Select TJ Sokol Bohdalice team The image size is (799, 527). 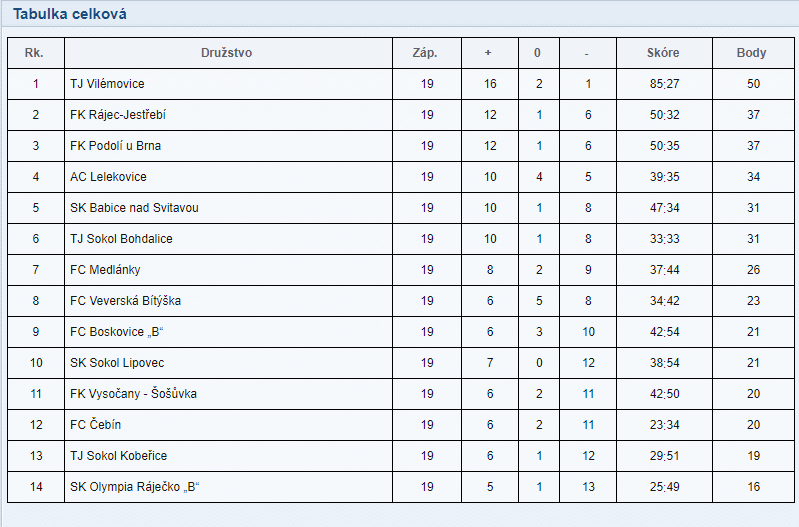coord(121,239)
